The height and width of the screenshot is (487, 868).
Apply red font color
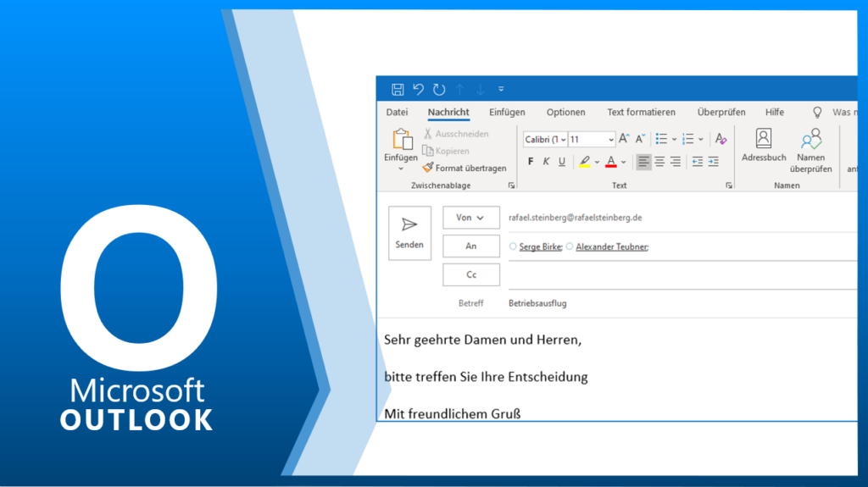611,162
